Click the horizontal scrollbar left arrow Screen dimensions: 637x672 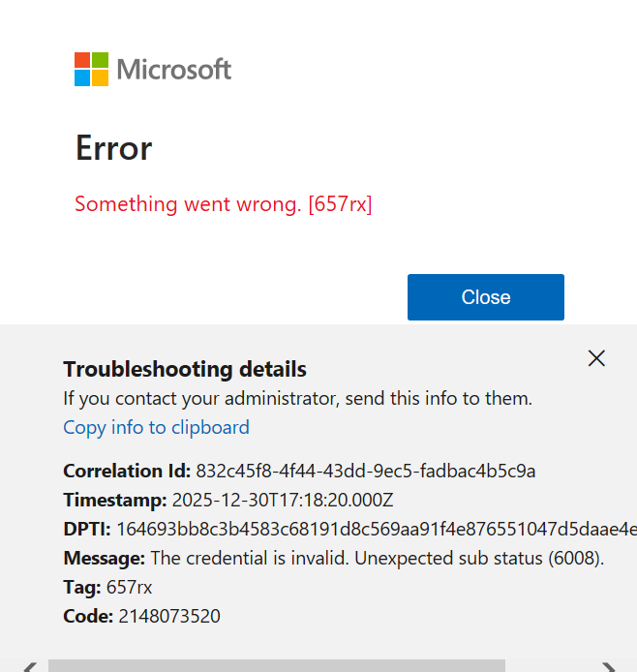29,666
